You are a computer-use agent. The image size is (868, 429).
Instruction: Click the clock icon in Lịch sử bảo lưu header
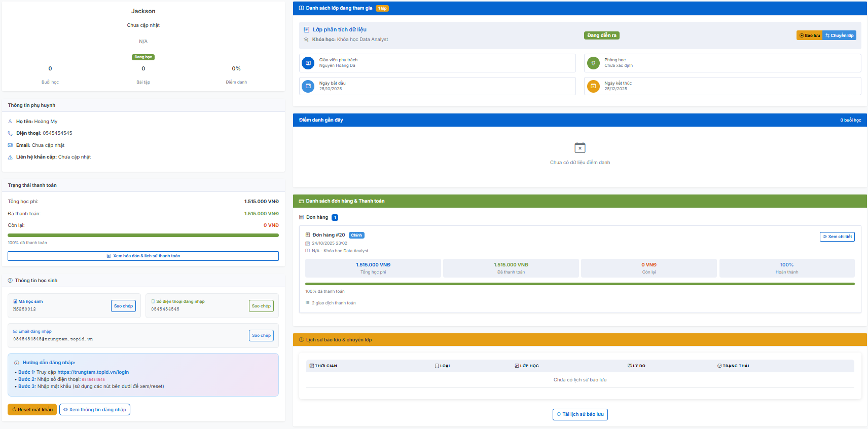pyautogui.click(x=301, y=340)
